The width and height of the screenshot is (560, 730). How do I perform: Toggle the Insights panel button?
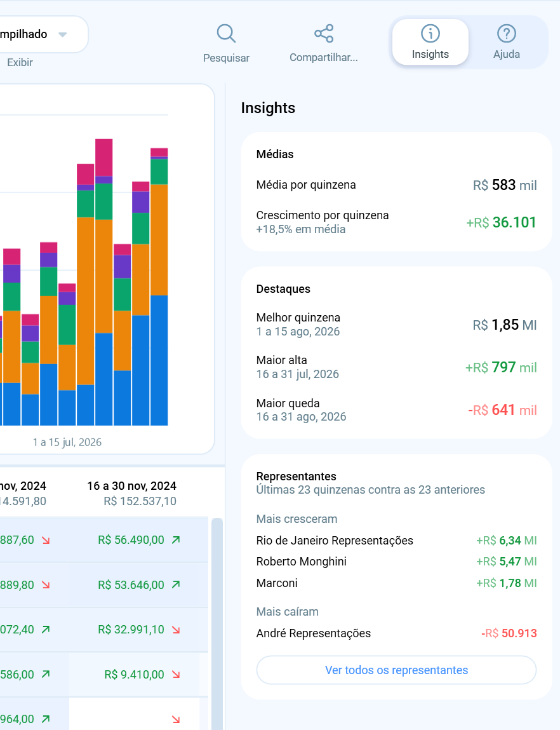click(x=430, y=43)
